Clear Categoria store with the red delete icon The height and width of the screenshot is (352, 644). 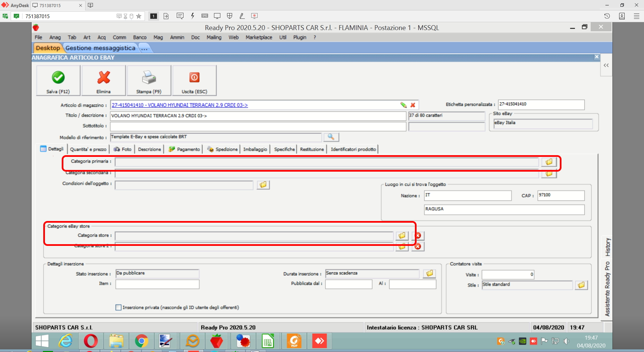click(x=418, y=236)
